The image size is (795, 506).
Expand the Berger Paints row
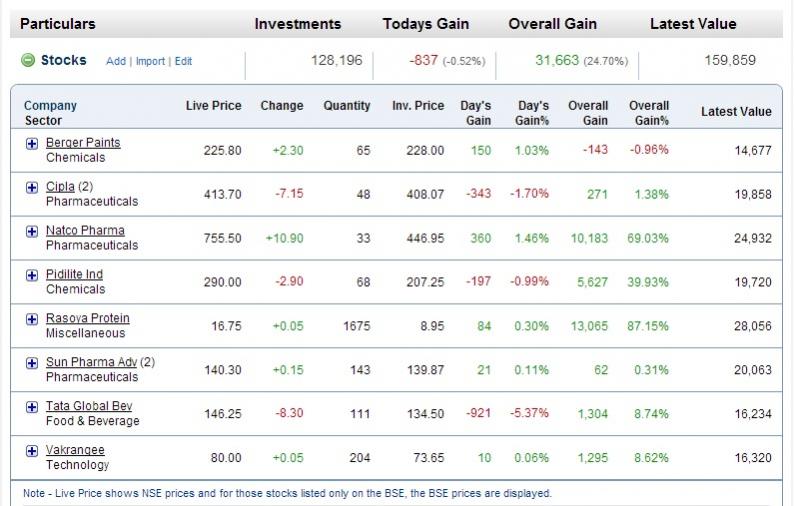32,143
